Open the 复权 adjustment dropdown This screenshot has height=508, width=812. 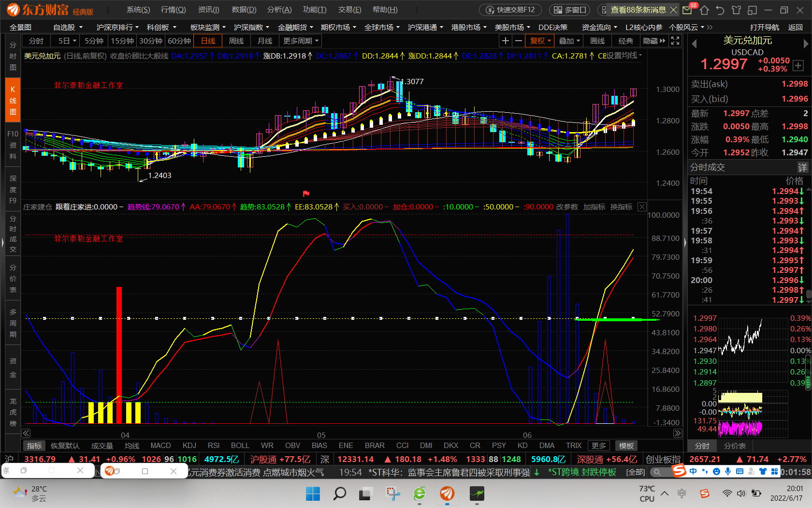click(x=540, y=41)
